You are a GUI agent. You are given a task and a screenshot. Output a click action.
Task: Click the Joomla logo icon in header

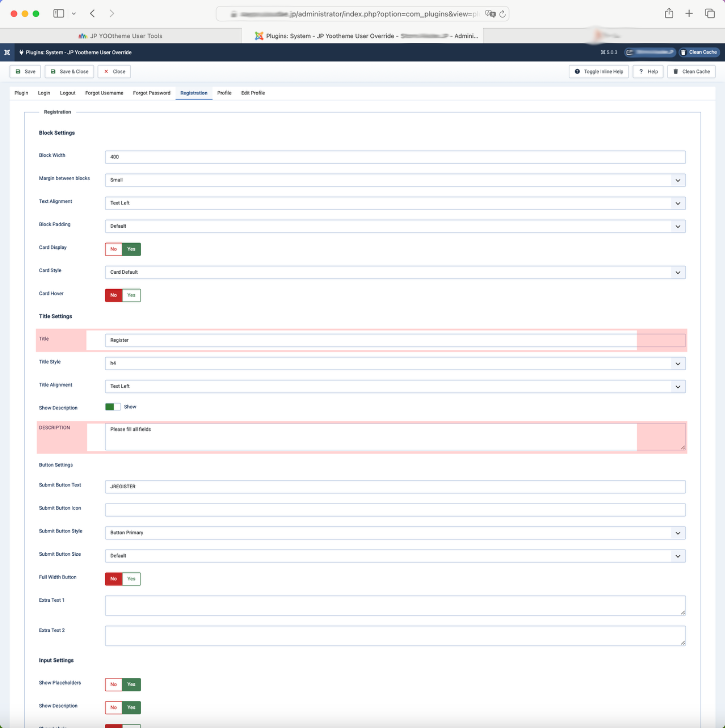pyautogui.click(x=7, y=52)
